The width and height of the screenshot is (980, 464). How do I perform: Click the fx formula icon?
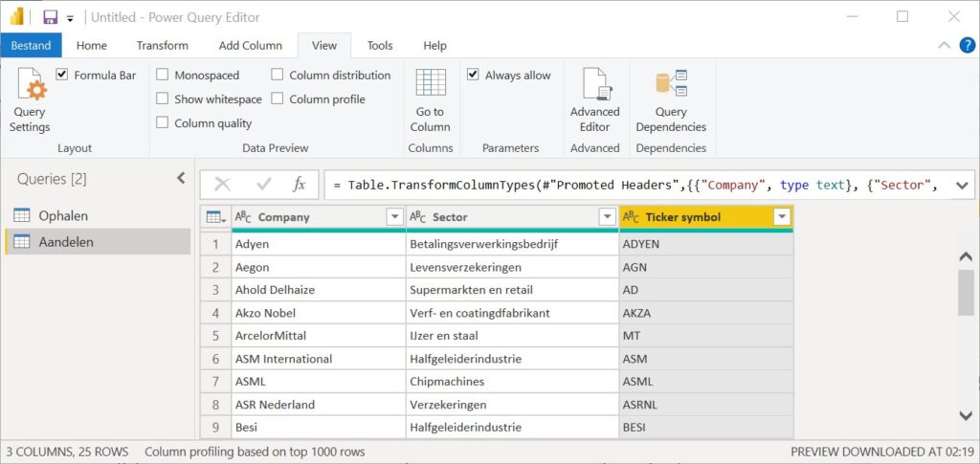pos(299,185)
